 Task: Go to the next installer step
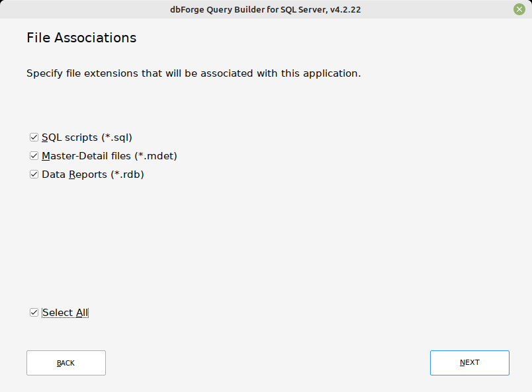(x=470, y=363)
